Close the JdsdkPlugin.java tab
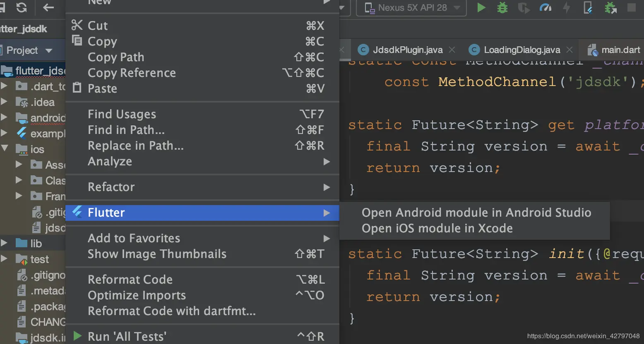The image size is (644, 344). click(x=452, y=50)
